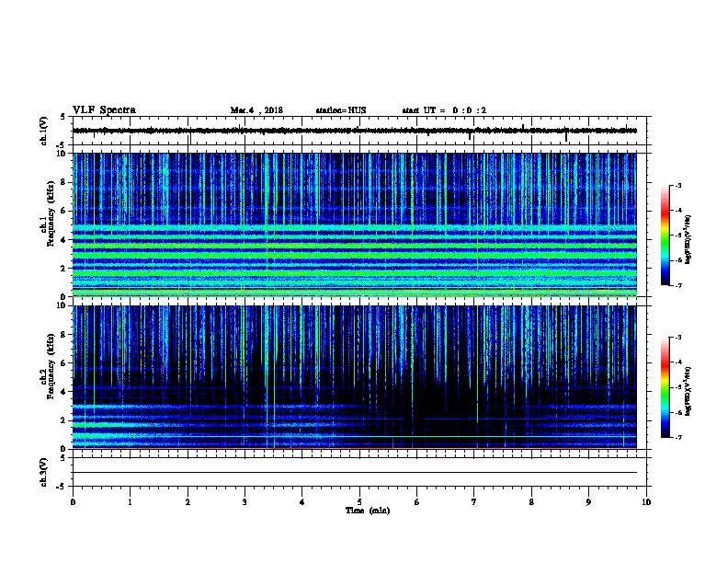Click the "-7" label on the upper colorbar
The image size is (728, 563).
tap(678, 285)
